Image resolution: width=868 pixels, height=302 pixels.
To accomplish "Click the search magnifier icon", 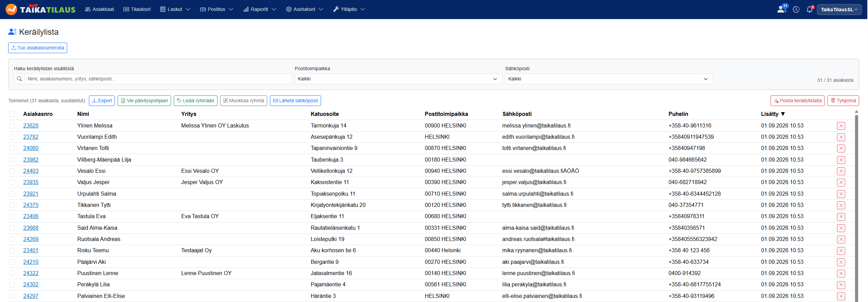I will [19, 79].
